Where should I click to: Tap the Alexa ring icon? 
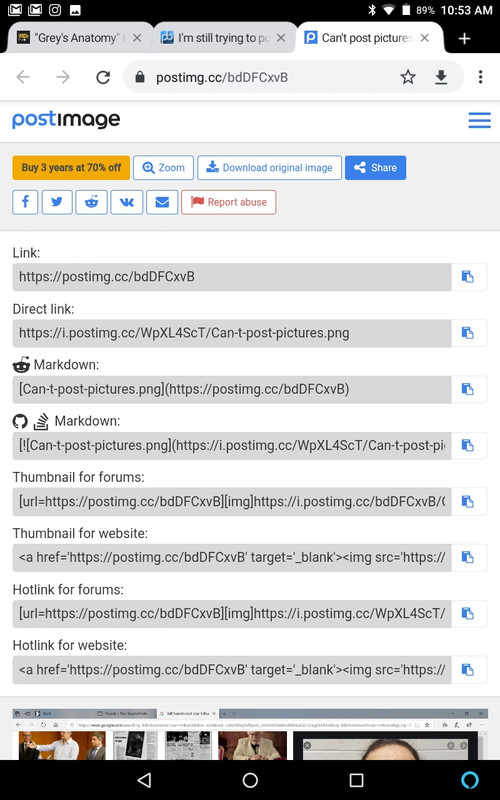pos(470,780)
